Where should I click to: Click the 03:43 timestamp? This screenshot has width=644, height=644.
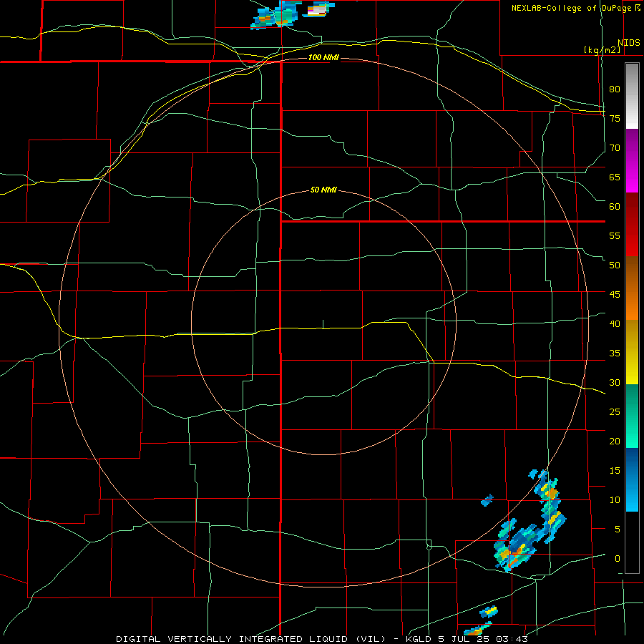[512, 639]
